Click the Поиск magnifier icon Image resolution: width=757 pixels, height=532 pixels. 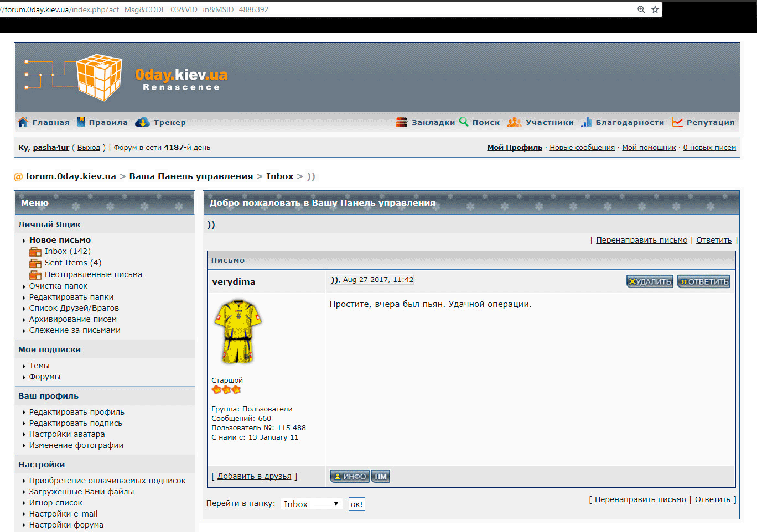464,122
